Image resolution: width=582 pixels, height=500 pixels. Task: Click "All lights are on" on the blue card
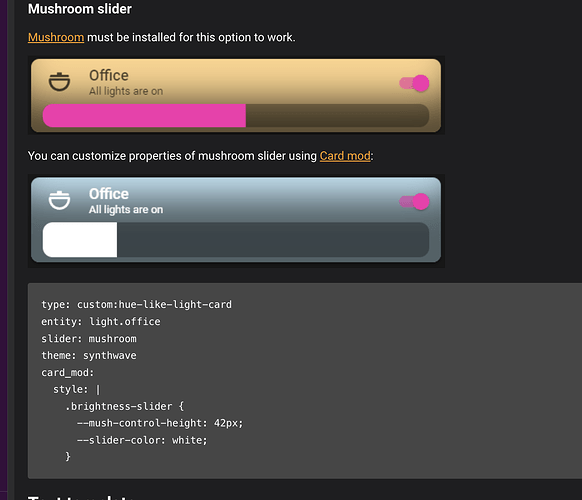[x=126, y=210]
